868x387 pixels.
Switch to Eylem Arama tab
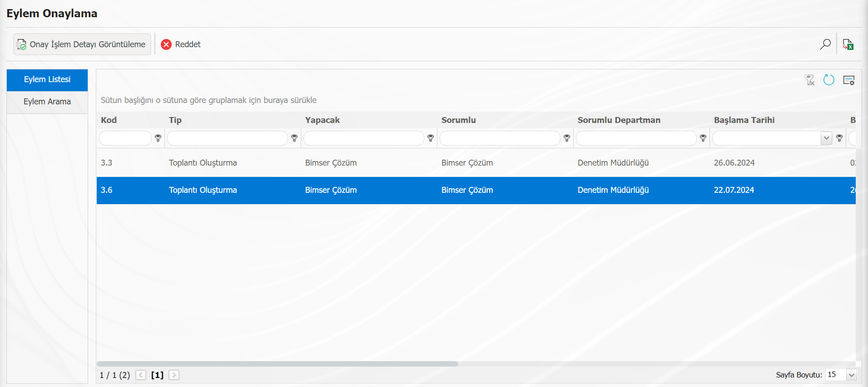[x=47, y=102]
